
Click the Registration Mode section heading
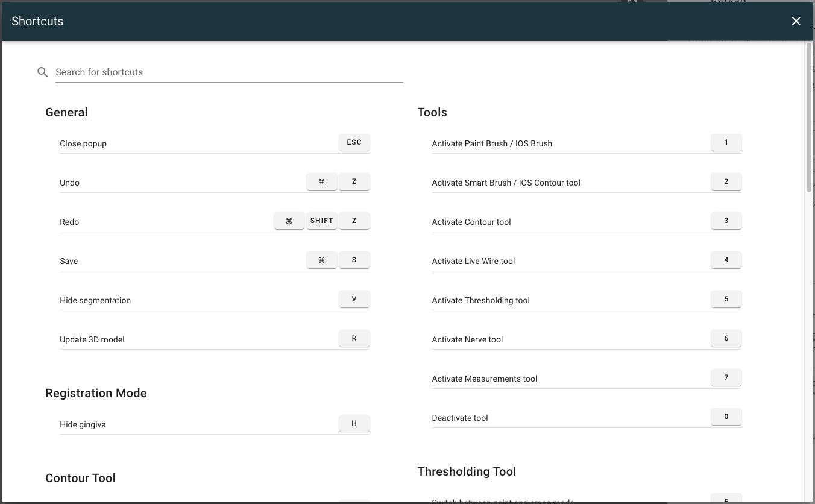click(96, 393)
